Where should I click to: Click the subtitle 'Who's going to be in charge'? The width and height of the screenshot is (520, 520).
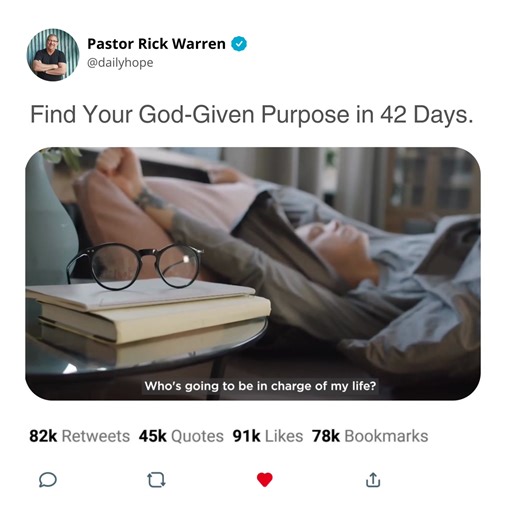pyautogui.click(x=260, y=386)
